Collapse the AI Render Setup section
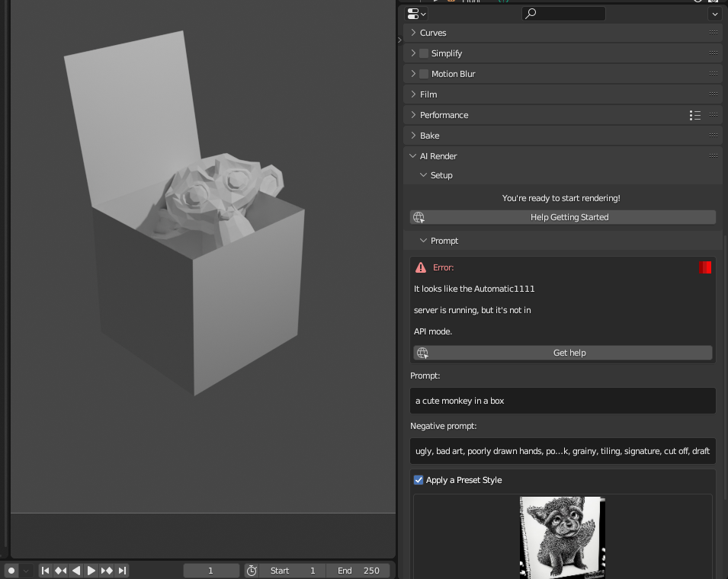 pyautogui.click(x=424, y=175)
